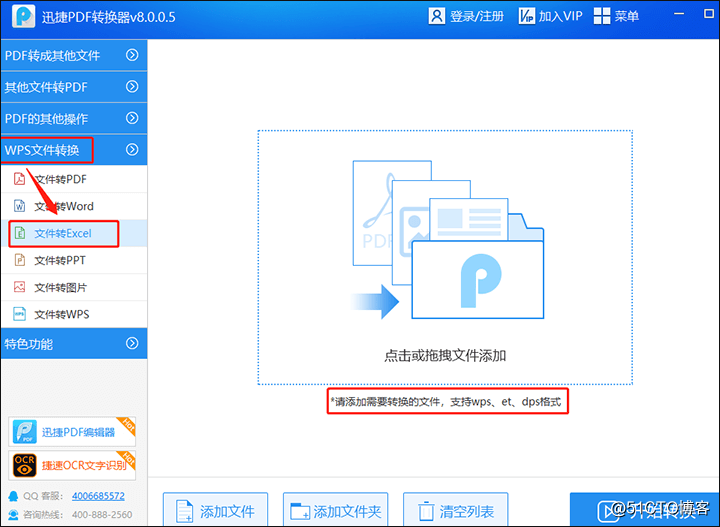Click the Word document icon
This screenshot has width=720, height=527.
coord(19,206)
